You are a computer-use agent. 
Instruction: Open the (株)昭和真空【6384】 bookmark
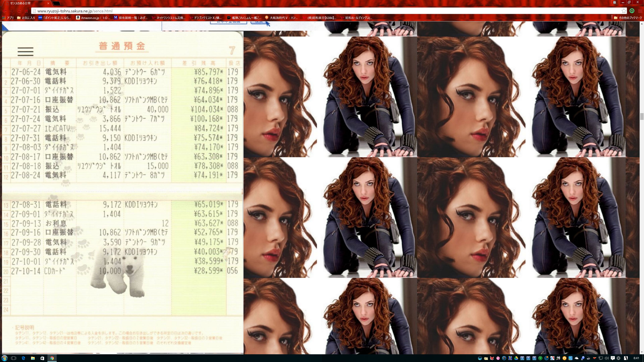319,18
